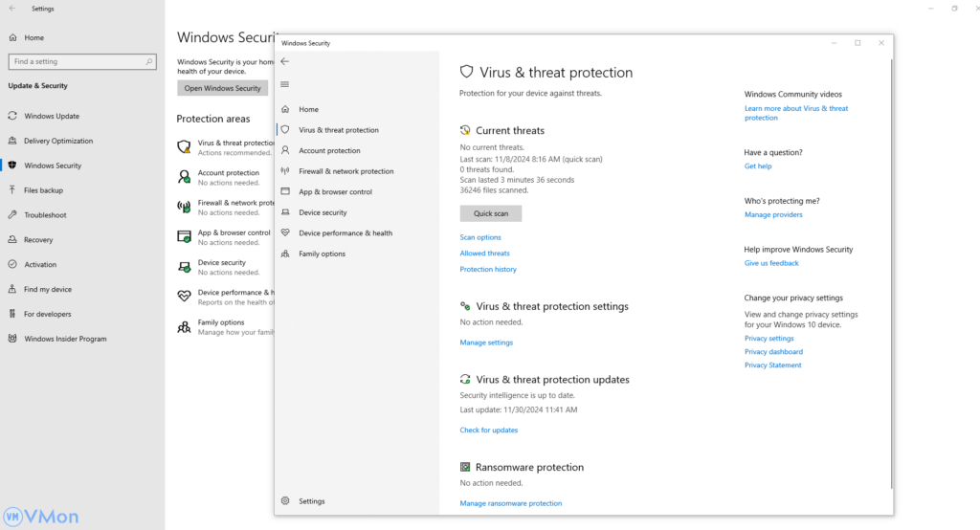Click Give us feedback link
Viewport: 980px width, 530px height.
coord(771,263)
